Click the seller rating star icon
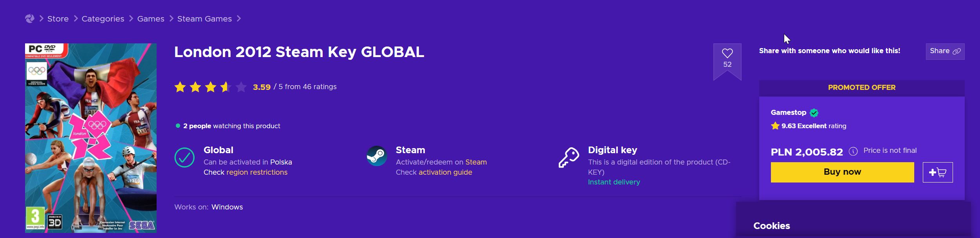Viewport: 980px width, 238px height. (x=775, y=126)
